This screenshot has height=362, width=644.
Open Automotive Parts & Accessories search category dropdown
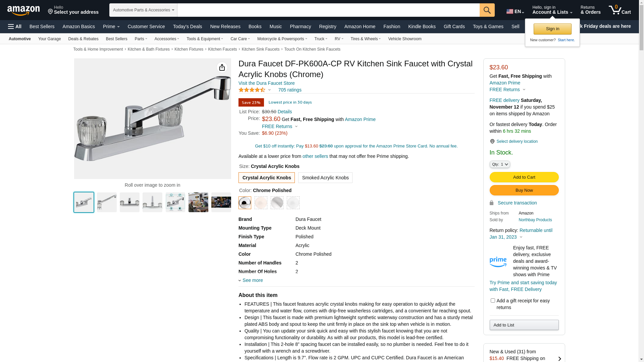point(143,10)
